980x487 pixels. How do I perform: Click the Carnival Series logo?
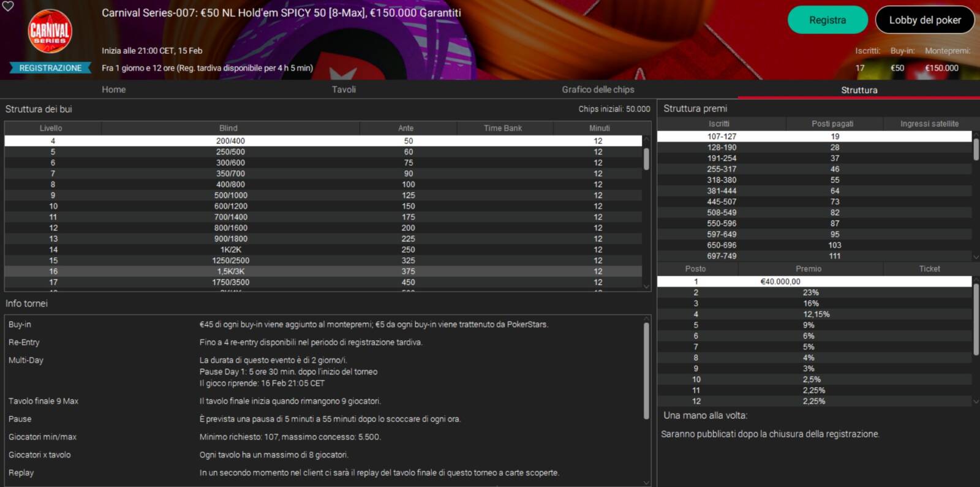tap(50, 31)
